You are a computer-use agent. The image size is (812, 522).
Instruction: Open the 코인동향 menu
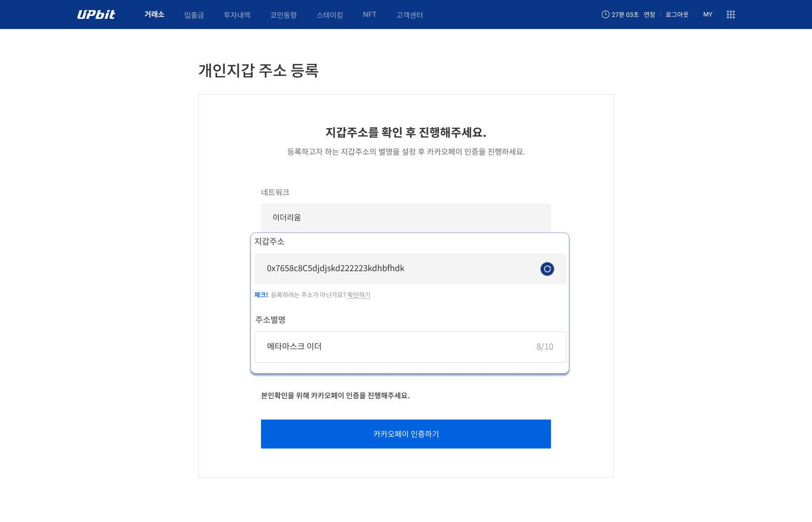coord(283,15)
